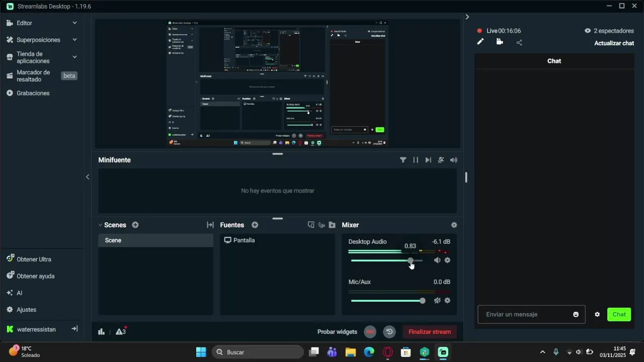
Task: Click the green Chat button
Action: click(619, 314)
